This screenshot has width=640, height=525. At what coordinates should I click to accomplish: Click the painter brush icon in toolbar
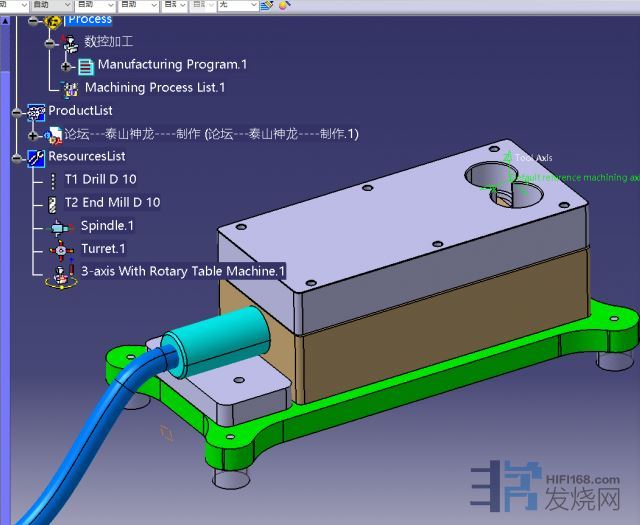click(267, 5)
